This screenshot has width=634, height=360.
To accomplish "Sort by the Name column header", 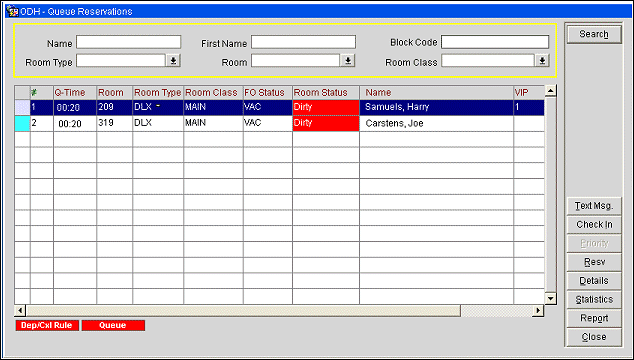I will point(436,93).
